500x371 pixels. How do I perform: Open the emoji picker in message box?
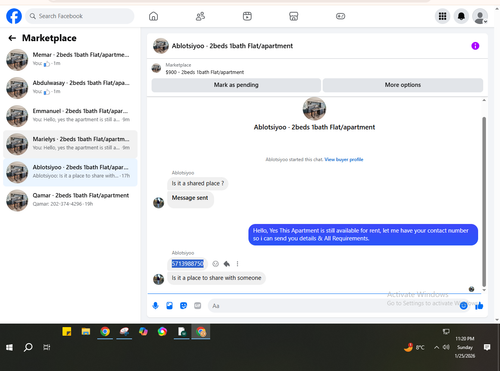[463, 306]
